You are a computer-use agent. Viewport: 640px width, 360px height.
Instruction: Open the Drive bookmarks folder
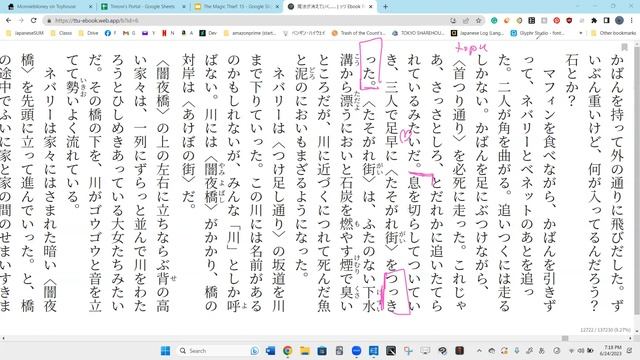(89, 33)
